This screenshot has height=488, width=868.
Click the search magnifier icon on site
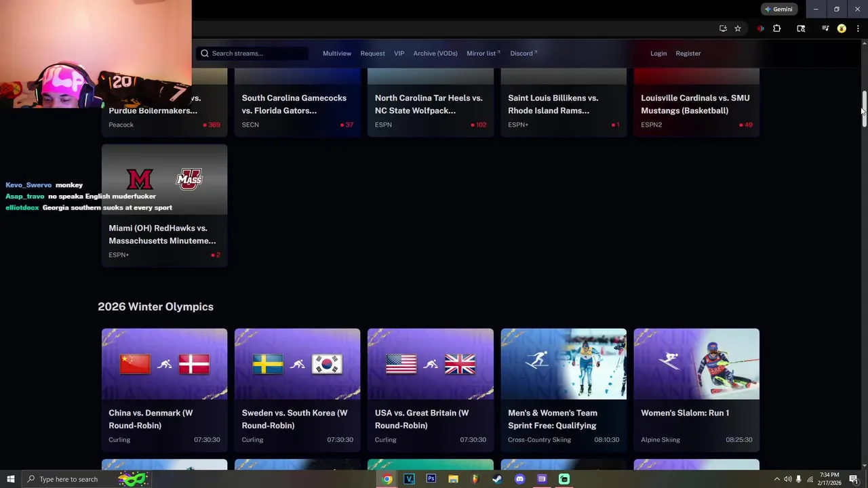tap(205, 54)
